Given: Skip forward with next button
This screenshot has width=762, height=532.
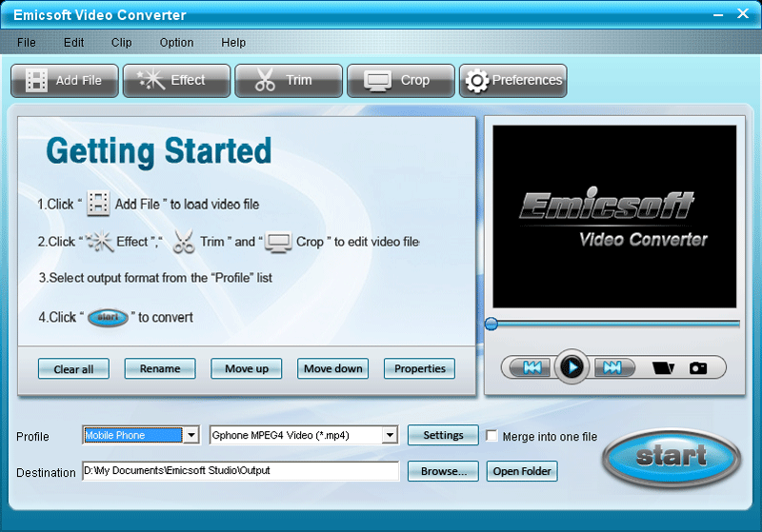Looking at the screenshot, I should click(x=612, y=367).
